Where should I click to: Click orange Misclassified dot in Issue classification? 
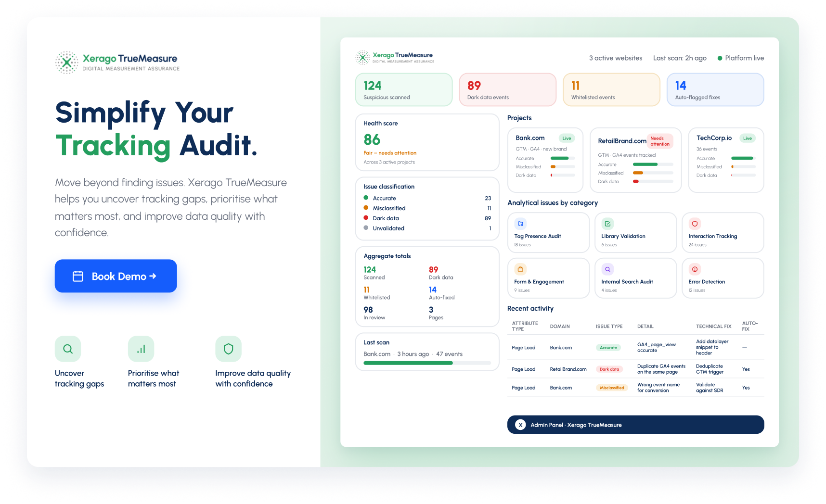(366, 208)
